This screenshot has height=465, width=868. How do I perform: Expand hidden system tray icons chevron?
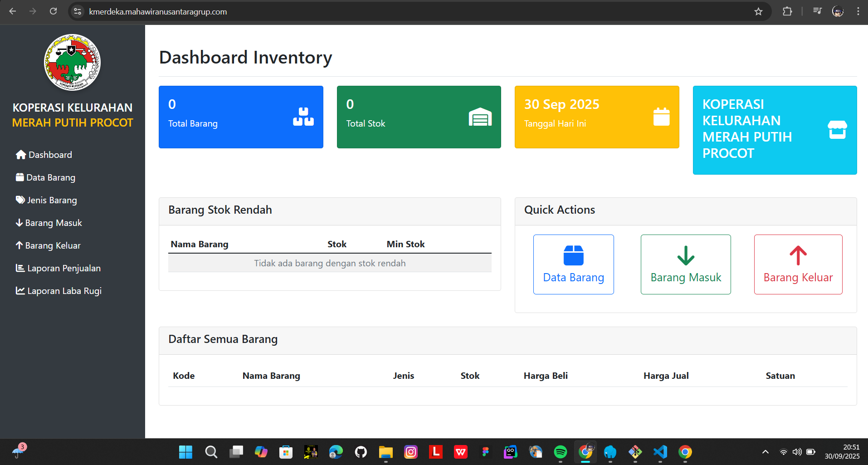click(766, 452)
